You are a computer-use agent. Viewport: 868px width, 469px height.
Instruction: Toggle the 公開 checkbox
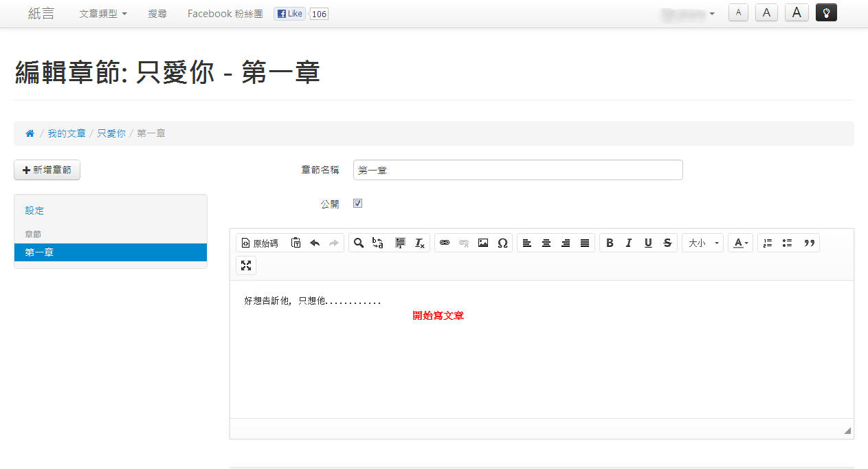pyautogui.click(x=357, y=204)
